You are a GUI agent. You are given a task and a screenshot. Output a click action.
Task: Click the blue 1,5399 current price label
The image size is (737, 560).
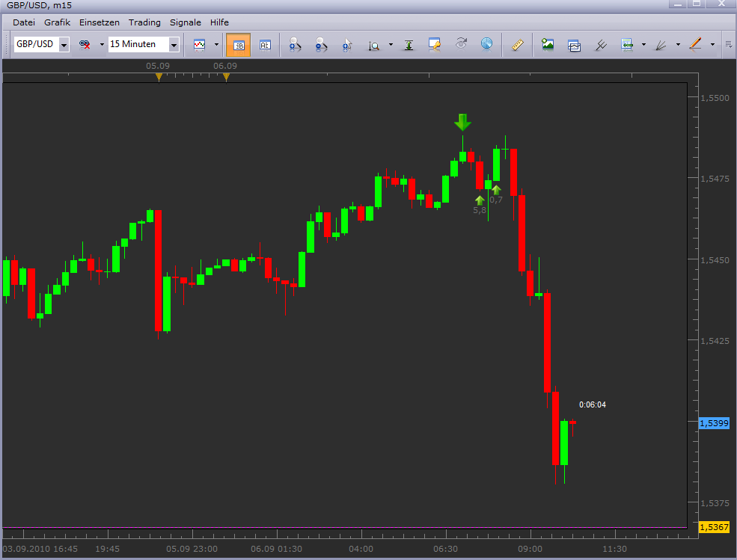pyautogui.click(x=714, y=423)
